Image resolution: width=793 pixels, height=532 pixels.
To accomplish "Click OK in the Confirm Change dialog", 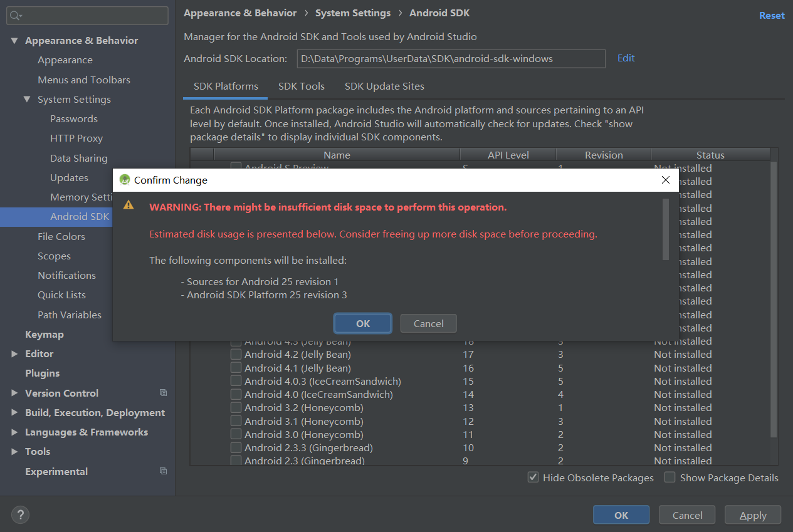I will pyautogui.click(x=363, y=323).
